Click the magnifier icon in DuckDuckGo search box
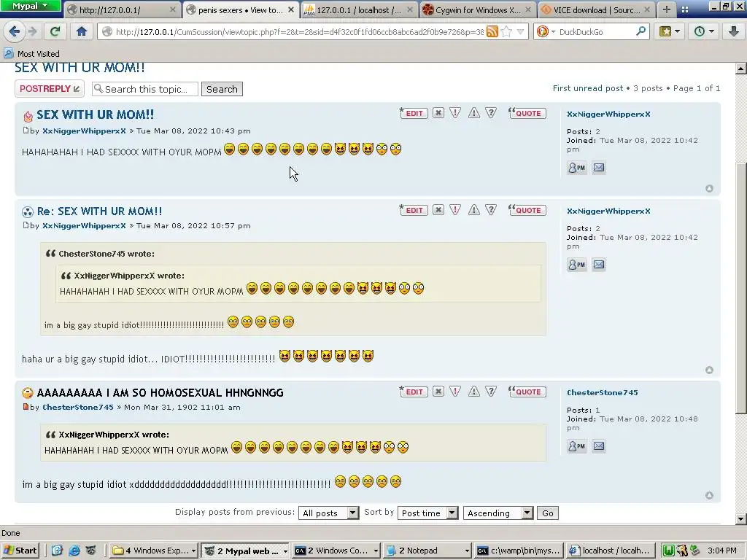The height and width of the screenshot is (560, 747). tap(640, 31)
